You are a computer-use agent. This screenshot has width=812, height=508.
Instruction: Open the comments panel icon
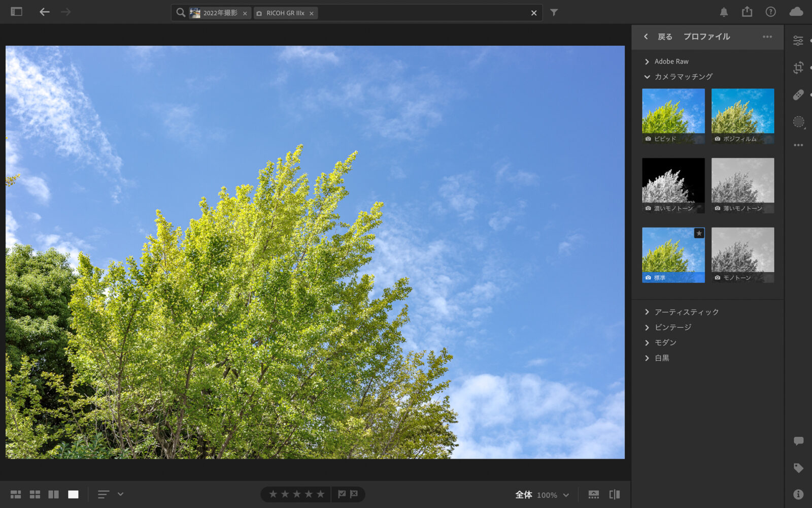[798, 440]
